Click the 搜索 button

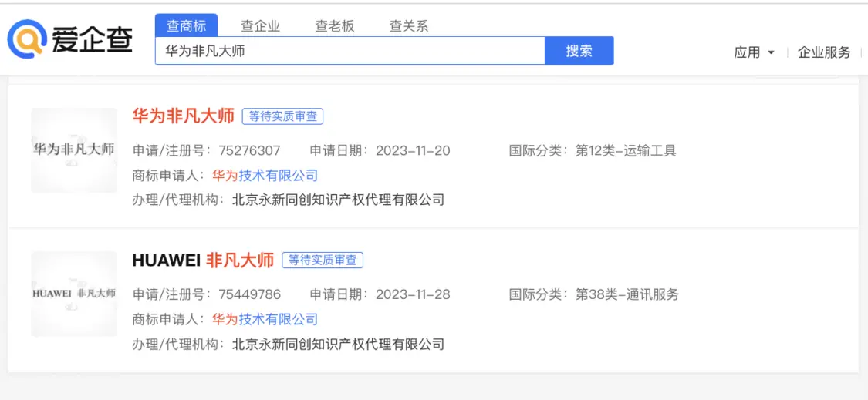pos(579,51)
